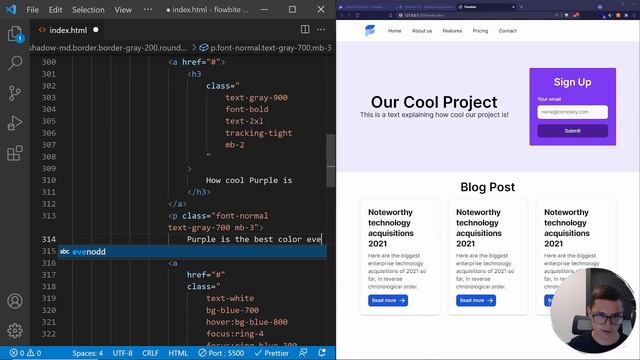Select the evenodd autocomplete suggestion

[x=192, y=252]
